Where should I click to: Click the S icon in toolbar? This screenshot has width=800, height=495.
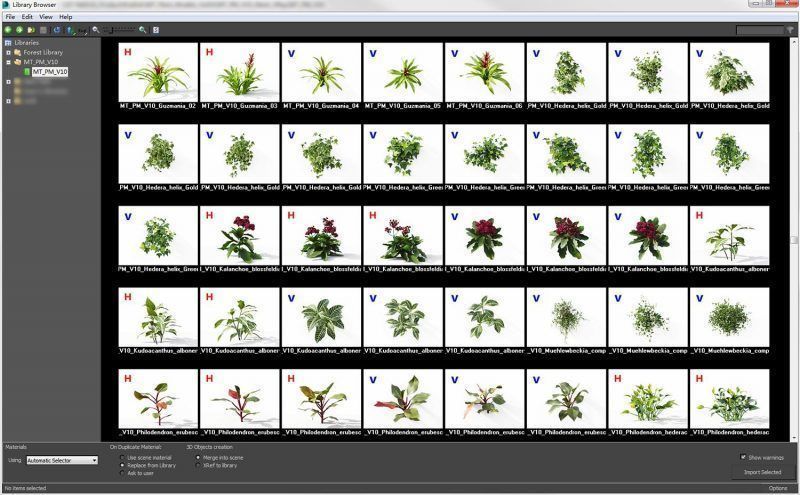pyautogui.click(x=156, y=30)
